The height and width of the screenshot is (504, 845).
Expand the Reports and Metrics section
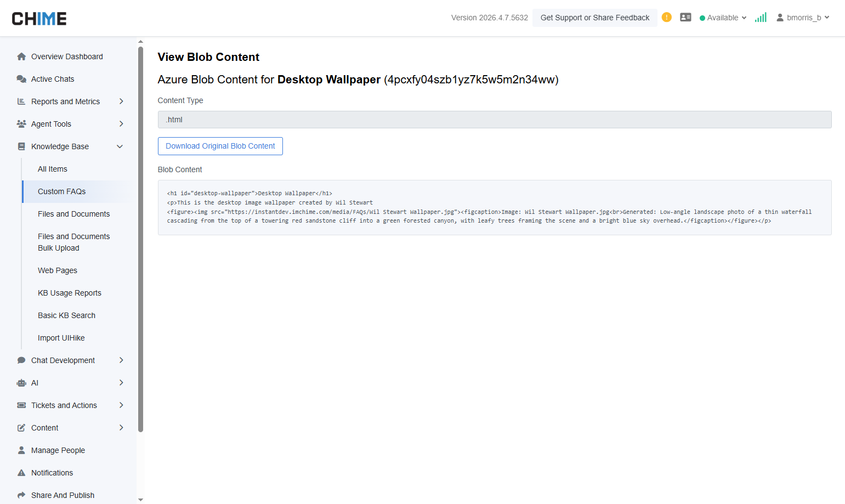click(121, 101)
